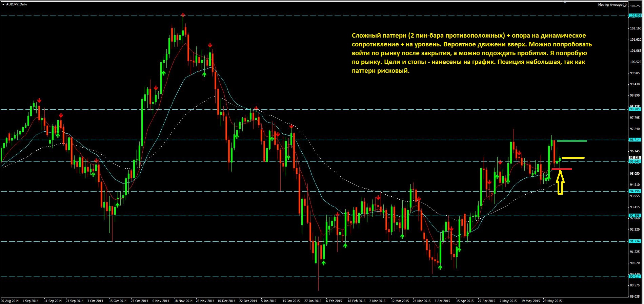Screen dimensions: 644x304
Task: Click the 27 Oct 2014 date label
Action: pyautogui.click(x=139, y=301)
